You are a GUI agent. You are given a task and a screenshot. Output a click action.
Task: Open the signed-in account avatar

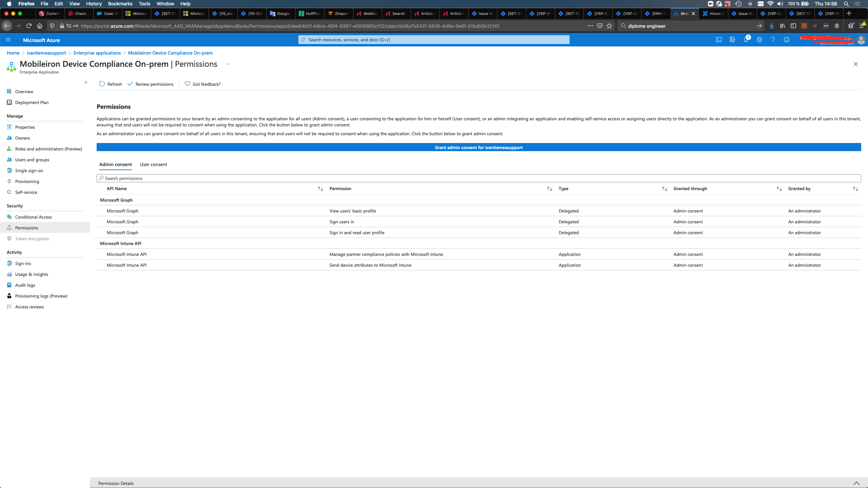(x=862, y=40)
